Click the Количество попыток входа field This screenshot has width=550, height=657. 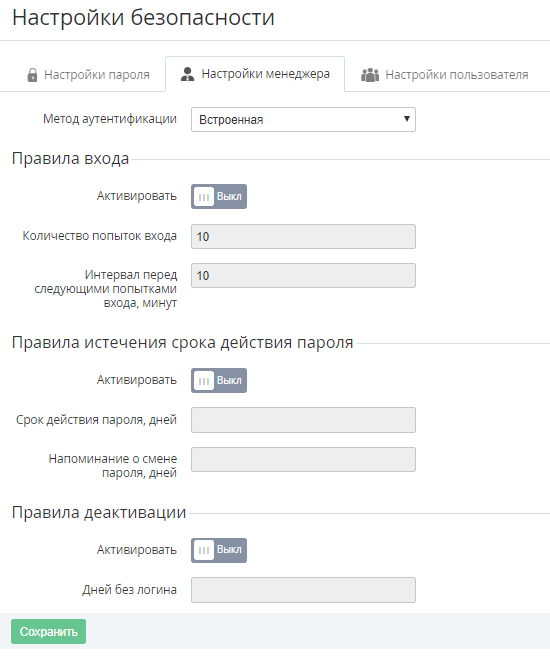(x=303, y=236)
